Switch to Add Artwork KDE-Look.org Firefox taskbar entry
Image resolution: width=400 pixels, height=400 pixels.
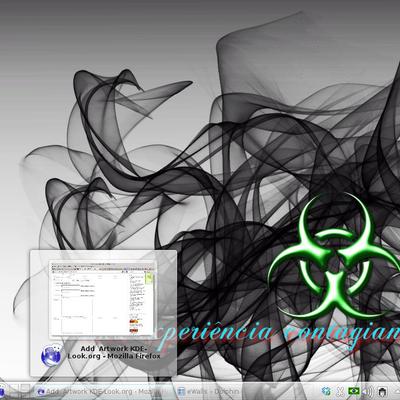click(x=104, y=391)
